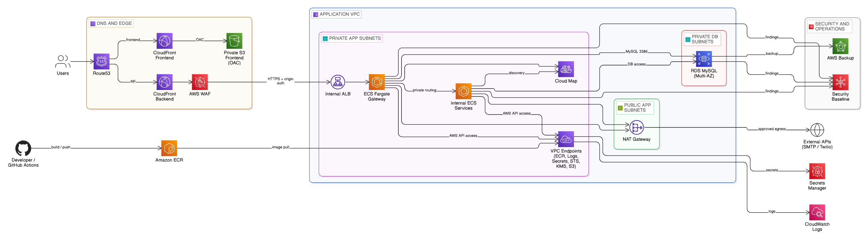Click the 'secrets' edge label
Screen dimensions: 868x238
coord(771,170)
